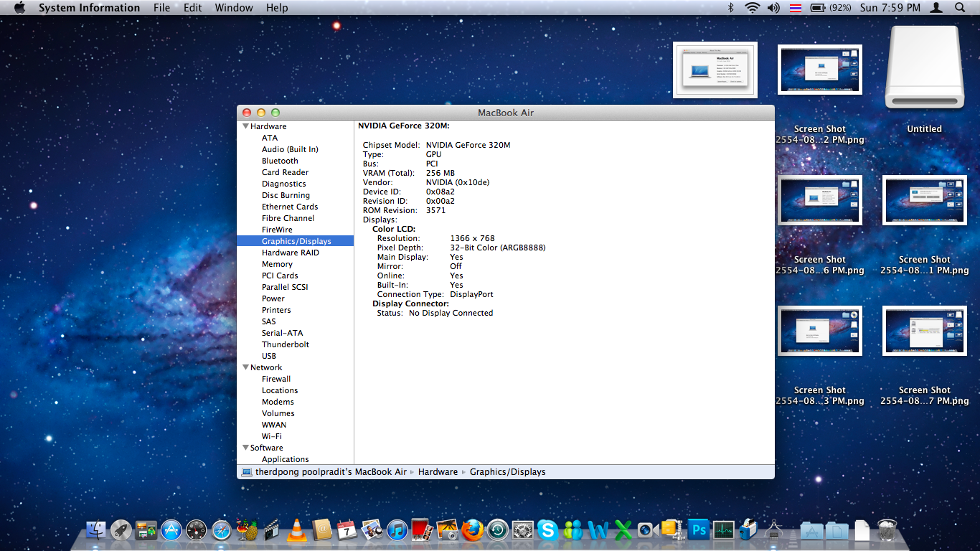Open Finder from the Dock
Screen dimensions: 980x551
click(x=95, y=530)
